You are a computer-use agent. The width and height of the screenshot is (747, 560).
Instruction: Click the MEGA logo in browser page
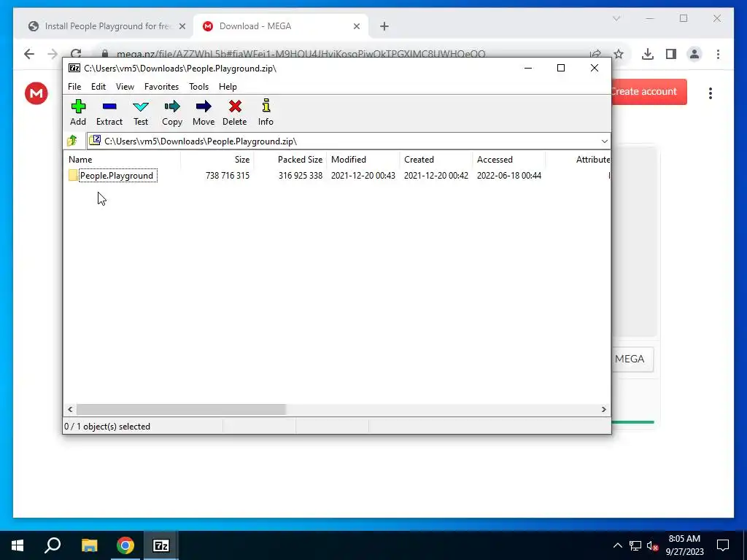[36, 93]
